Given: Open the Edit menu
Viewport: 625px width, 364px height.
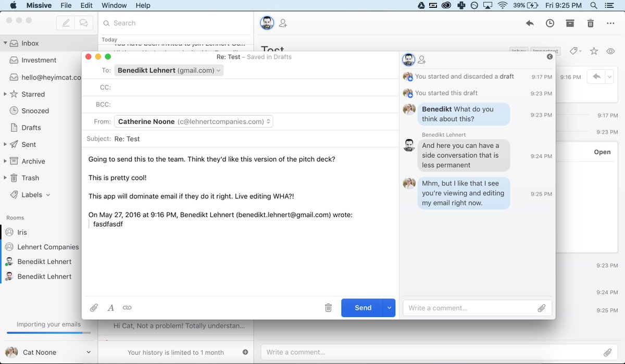Looking at the screenshot, I should [x=86, y=5].
